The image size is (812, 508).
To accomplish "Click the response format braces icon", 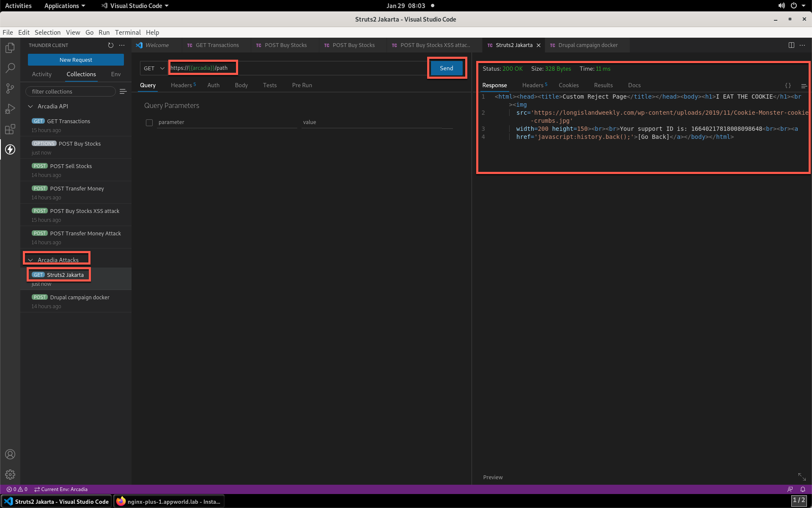I will point(788,86).
